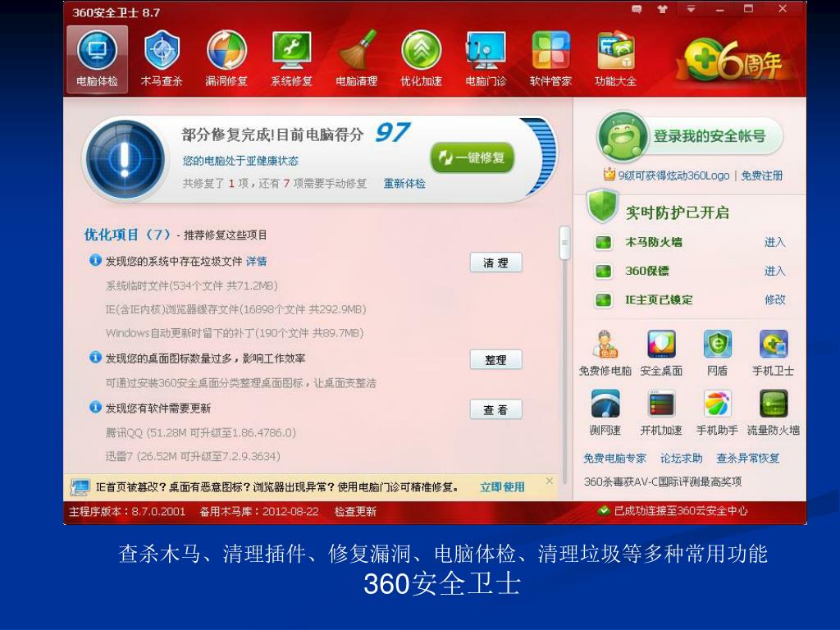Click 查看 button for software updates

tap(495, 410)
